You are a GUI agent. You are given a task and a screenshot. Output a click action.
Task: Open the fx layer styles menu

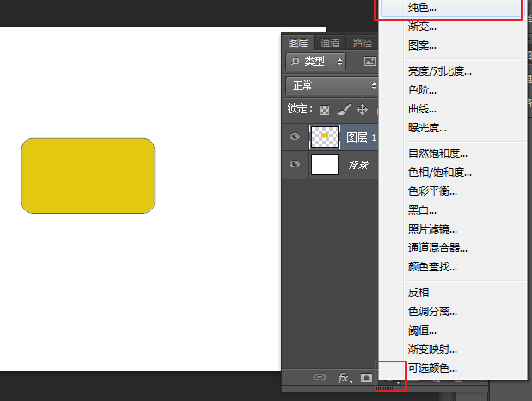(x=345, y=378)
